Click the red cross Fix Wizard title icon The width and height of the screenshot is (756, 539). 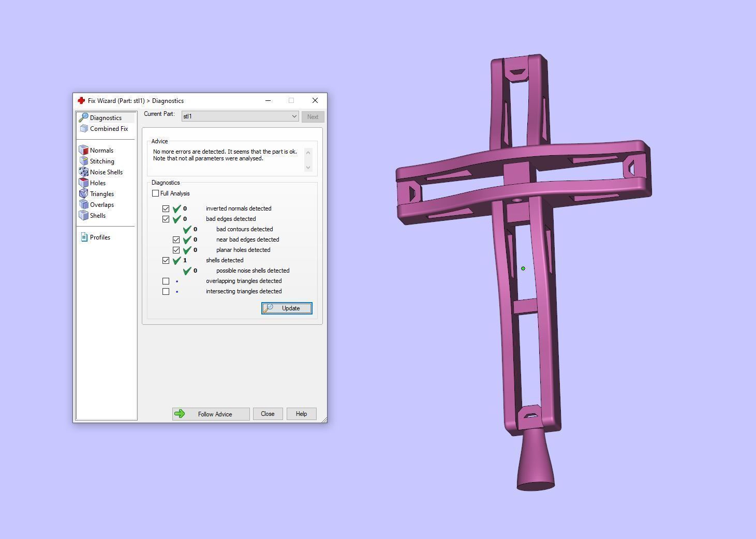pyautogui.click(x=81, y=100)
